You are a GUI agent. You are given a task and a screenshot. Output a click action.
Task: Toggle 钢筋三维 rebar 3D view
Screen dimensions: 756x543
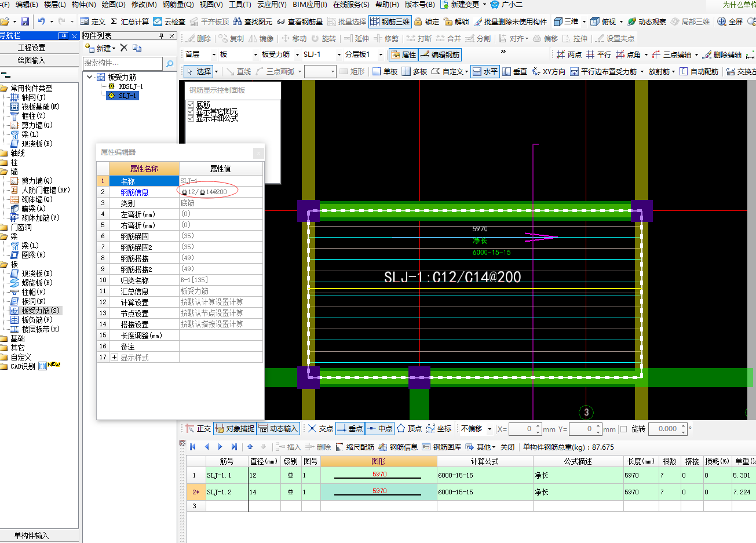coord(390,21)
